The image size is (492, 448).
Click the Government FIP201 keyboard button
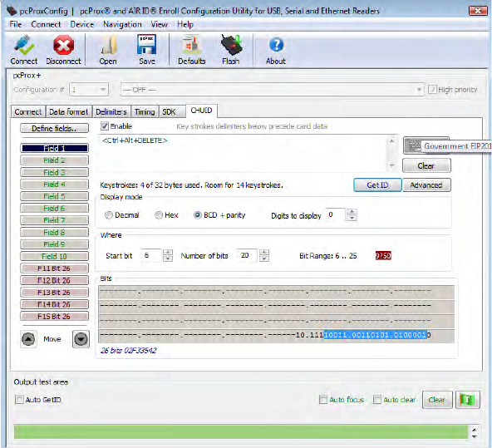(426, 146)
